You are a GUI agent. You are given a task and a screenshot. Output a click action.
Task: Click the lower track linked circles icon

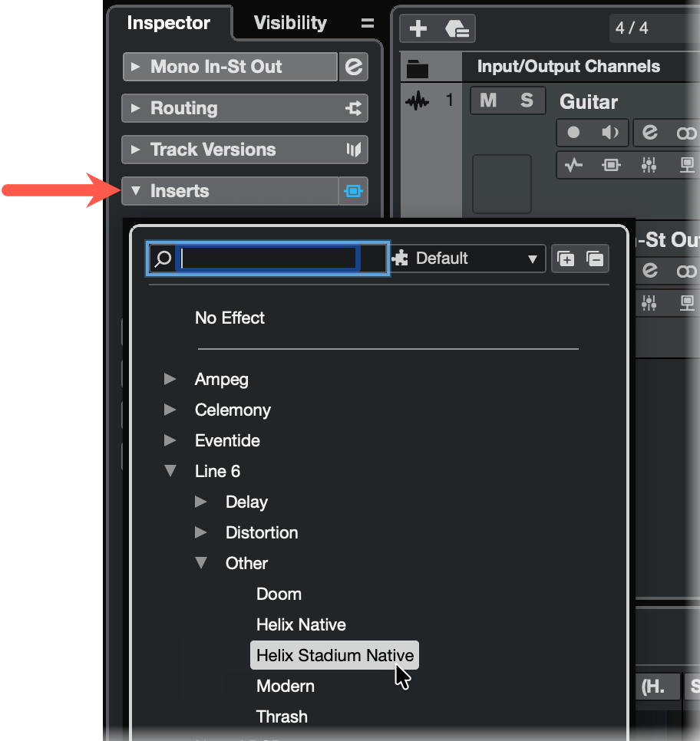point(686,272)
